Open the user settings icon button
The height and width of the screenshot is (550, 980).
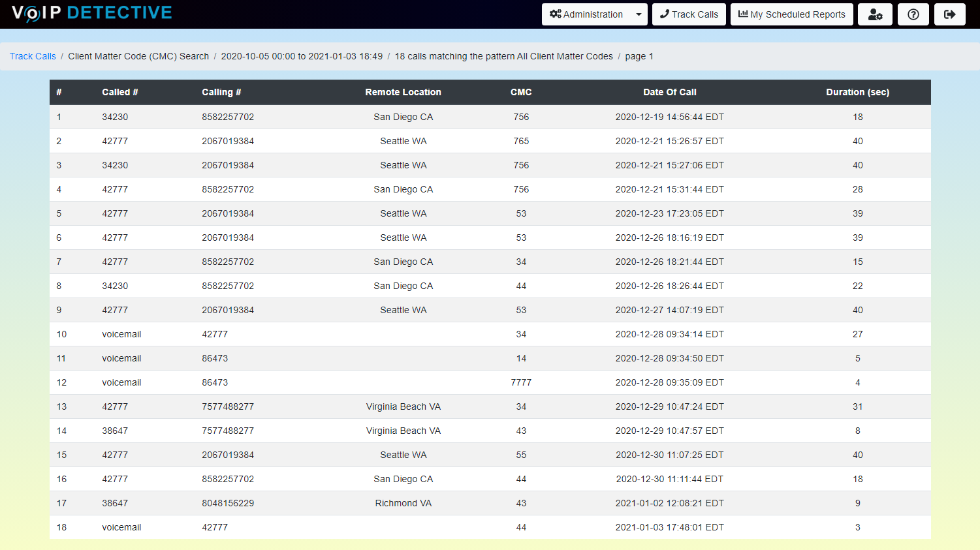coord(875,14)
